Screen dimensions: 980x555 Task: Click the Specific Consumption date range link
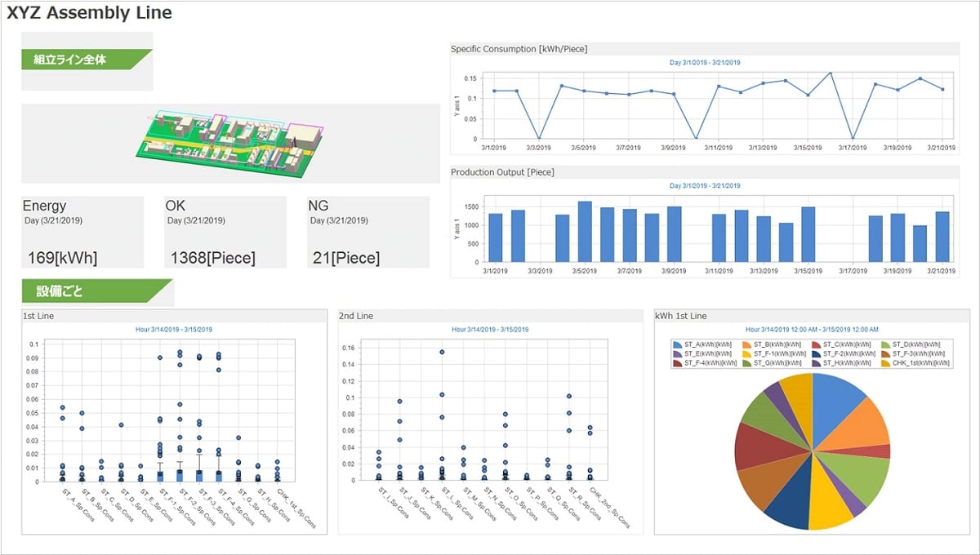tap(704, 62)
